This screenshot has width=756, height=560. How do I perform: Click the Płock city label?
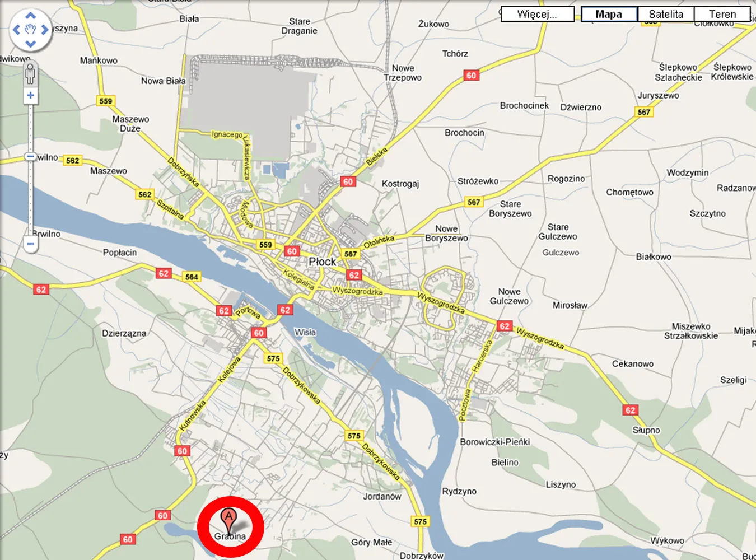322,262
